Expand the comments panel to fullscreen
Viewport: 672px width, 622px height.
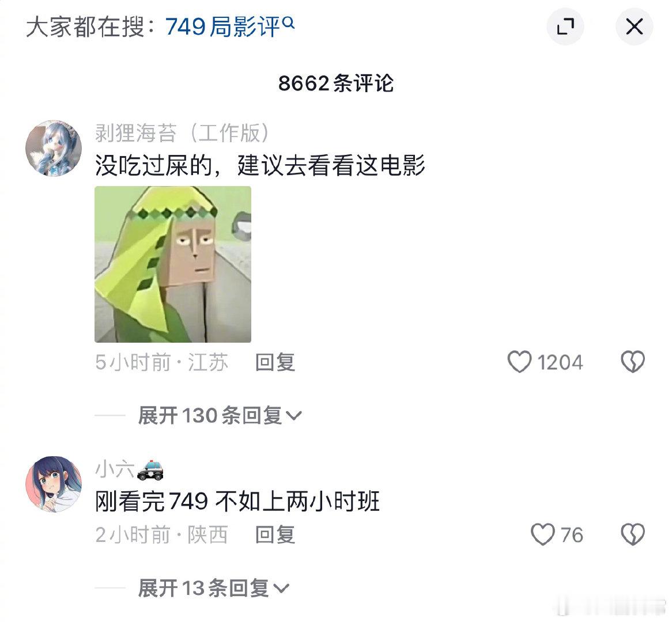[x=565, y=26]
